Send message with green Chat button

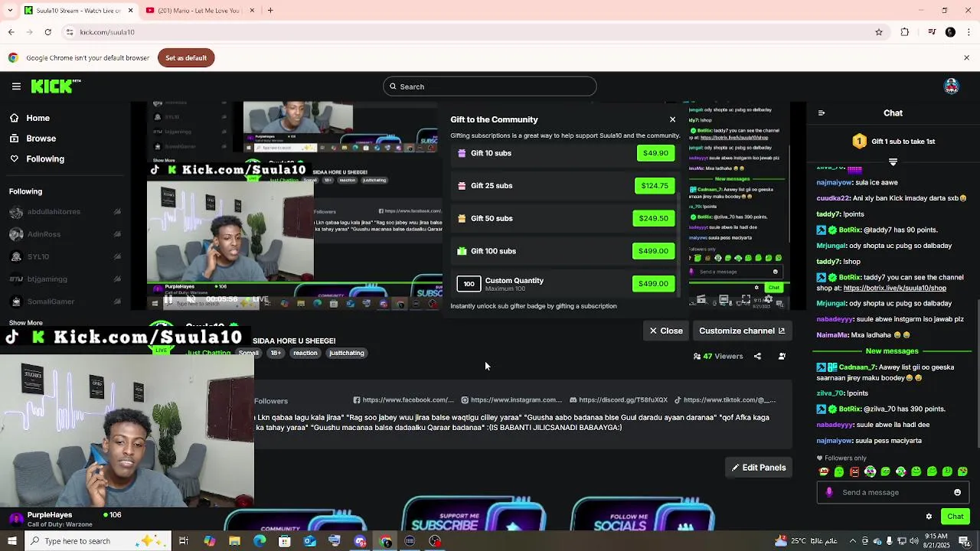955,517
